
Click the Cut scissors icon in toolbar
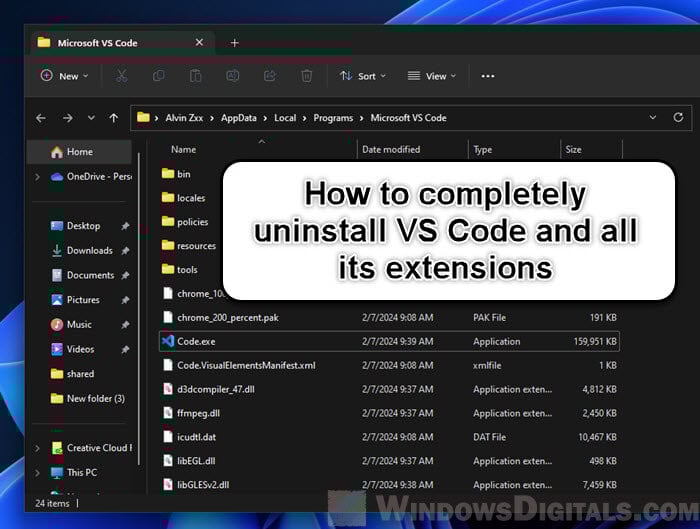tap(121, 76)
